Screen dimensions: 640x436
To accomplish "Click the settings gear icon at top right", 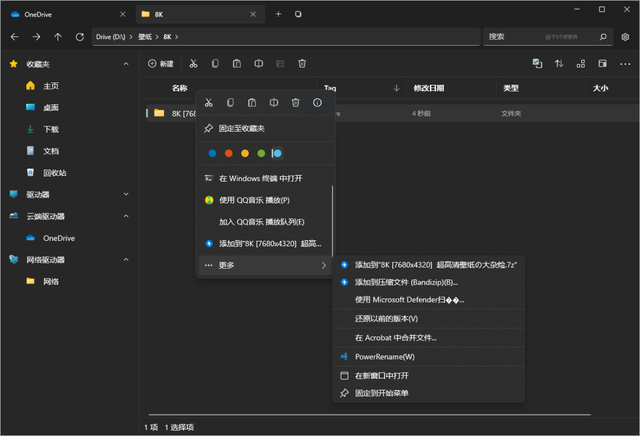I will (x=625, y=37).
